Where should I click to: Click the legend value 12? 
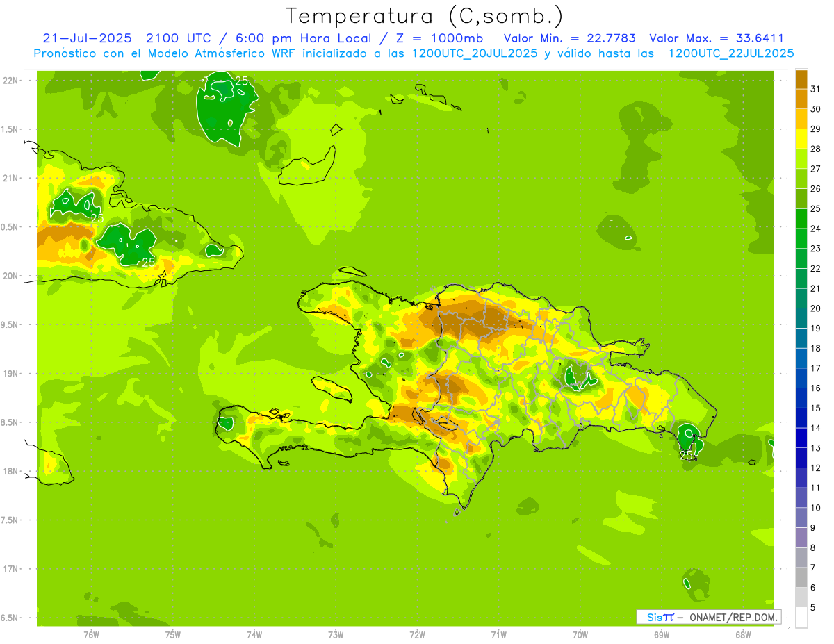click(815, 468)
